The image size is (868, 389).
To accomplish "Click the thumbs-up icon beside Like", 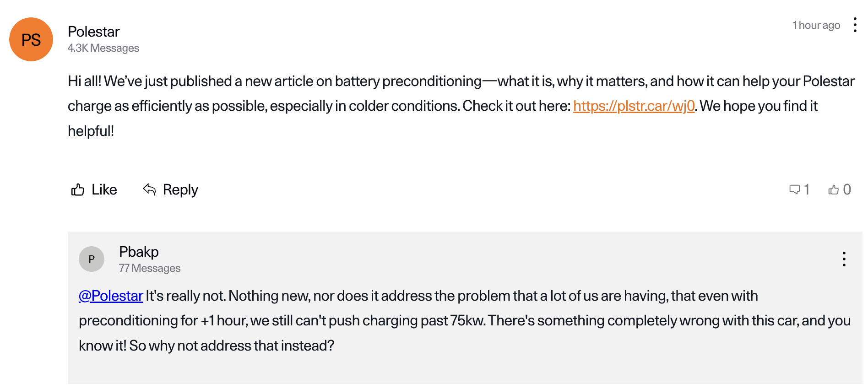I will pyautogui.click(x=78, y=189).
